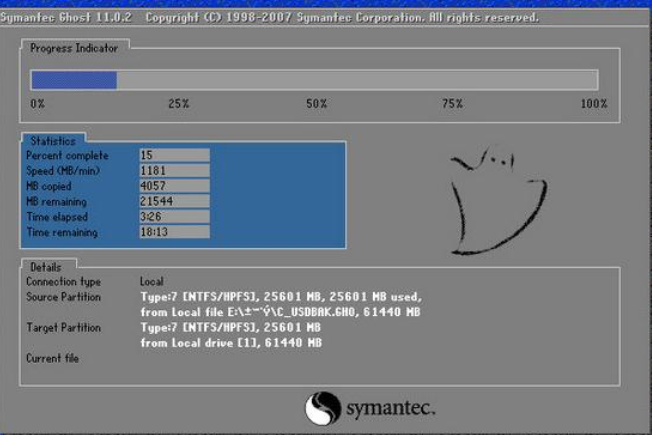Click the Details panel heading
Image resolution: width=652 pixels, height=435 pixels.
point(46,267)
